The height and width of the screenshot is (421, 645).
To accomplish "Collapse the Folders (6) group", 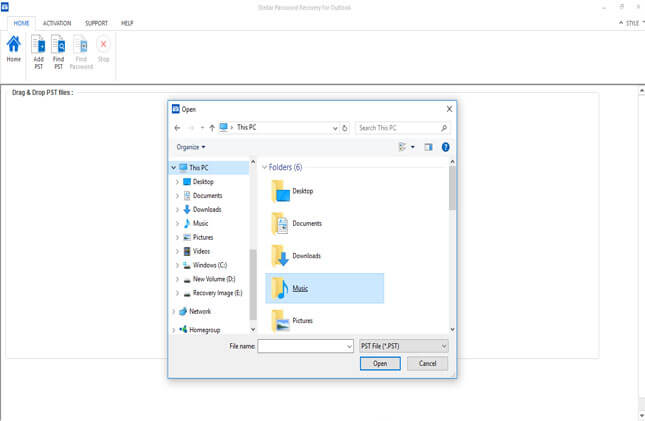I will 264,167.
